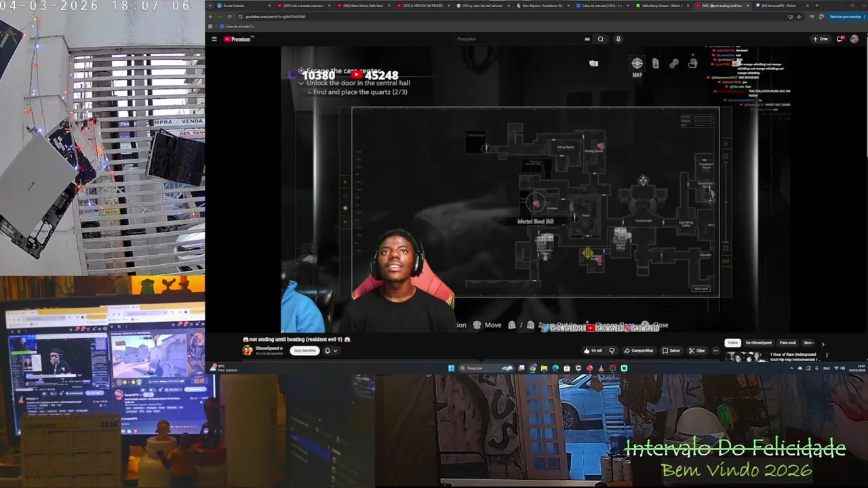
Task: Open IShowSpeed channel avatar
Action: [x=248, y=350]
